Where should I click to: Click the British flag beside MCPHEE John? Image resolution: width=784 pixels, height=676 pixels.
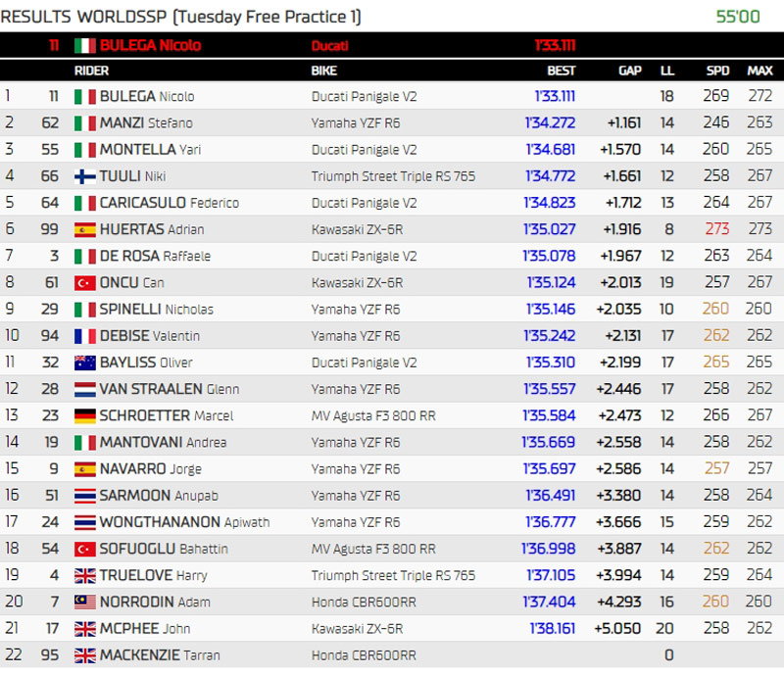[x=84, y=628]
